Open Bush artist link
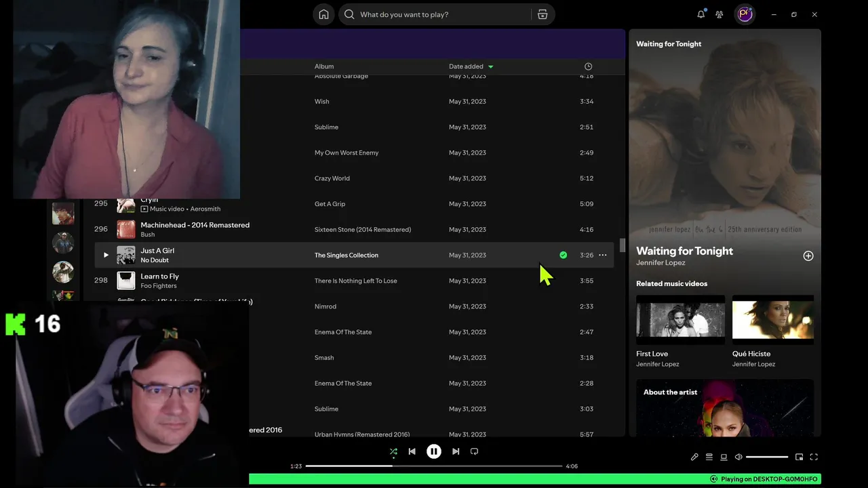This screenshot has height=488, width=868. (x=148, y=235)
